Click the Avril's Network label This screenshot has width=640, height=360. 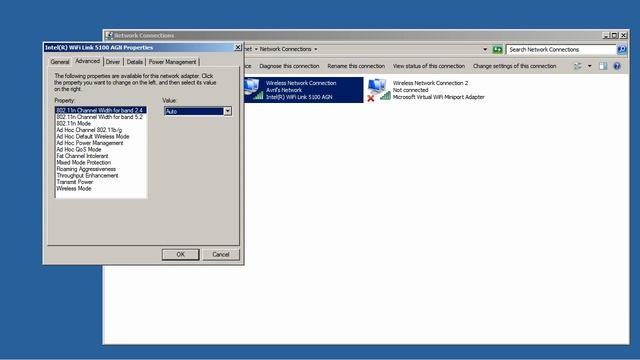284,90
